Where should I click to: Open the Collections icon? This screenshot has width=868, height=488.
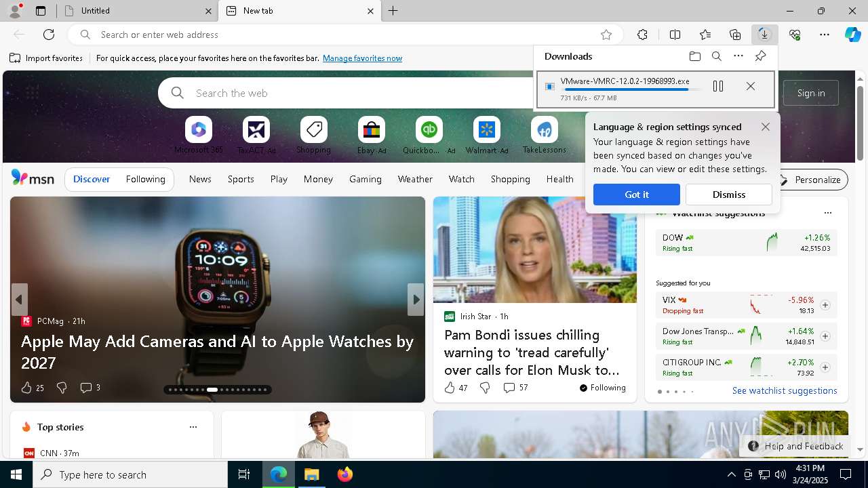735,35
